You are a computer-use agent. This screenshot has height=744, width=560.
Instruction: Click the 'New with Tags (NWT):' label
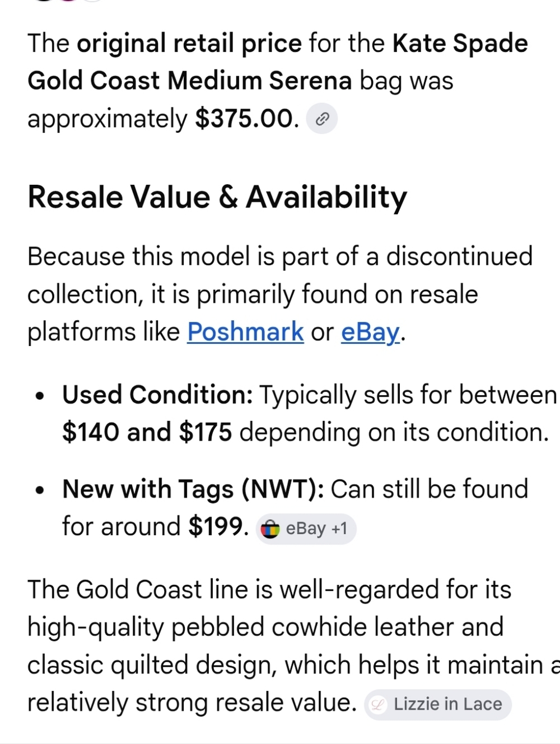click(x=193, y=489)
